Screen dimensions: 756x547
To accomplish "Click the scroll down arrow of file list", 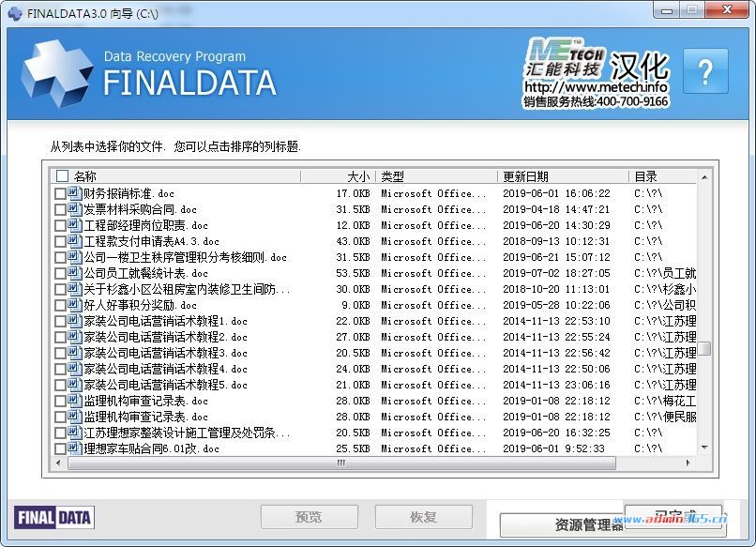I will click(704, 448).
